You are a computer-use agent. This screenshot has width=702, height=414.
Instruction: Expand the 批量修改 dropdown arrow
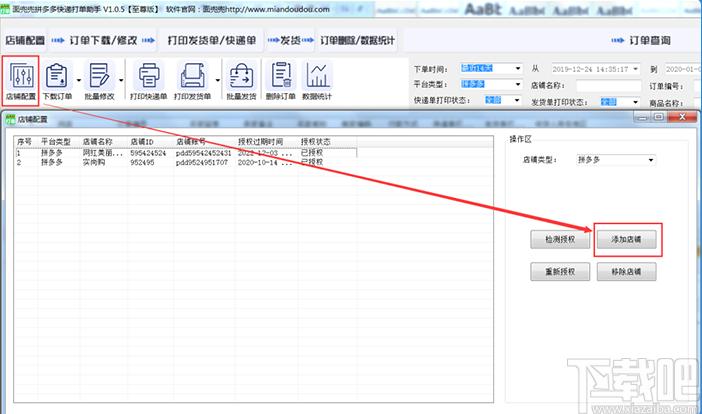(x=121, y=80)
